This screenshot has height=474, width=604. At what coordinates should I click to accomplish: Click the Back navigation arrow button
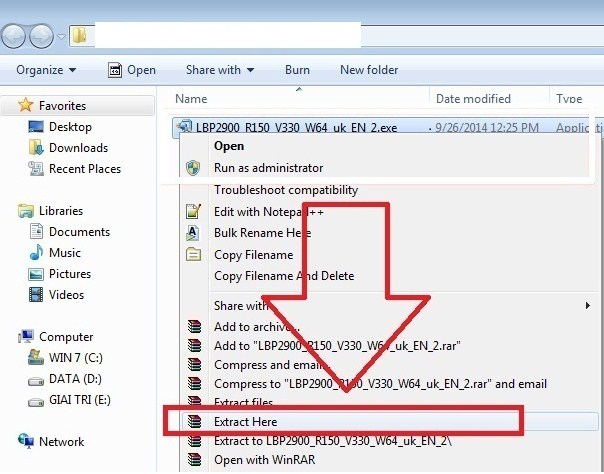coord(13,36)
